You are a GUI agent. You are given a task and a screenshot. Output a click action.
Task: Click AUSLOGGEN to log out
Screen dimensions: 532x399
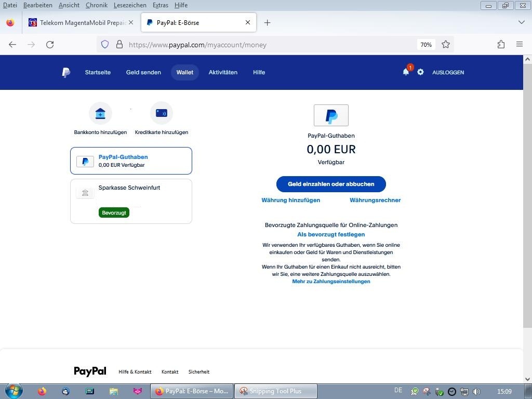[x=448, y=72]
